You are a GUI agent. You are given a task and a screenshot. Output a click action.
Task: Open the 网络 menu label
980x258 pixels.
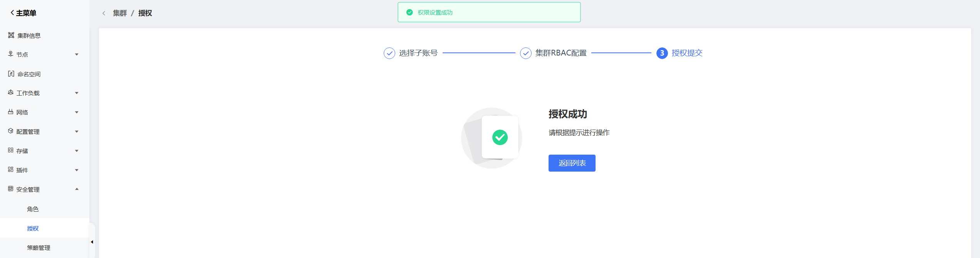22,113
